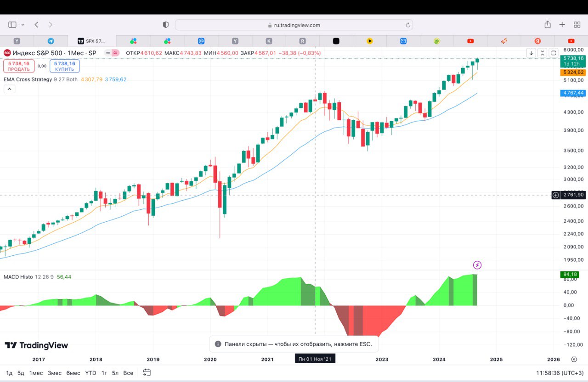Switch to the yellow play-icon tab
This screenshot has width=588, height=382.
370,41
